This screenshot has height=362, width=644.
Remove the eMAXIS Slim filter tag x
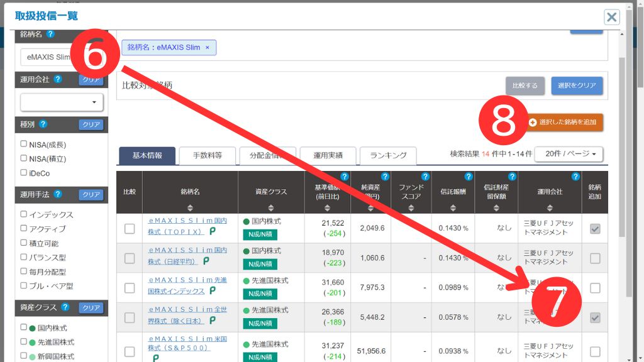[x=208, y=48]
